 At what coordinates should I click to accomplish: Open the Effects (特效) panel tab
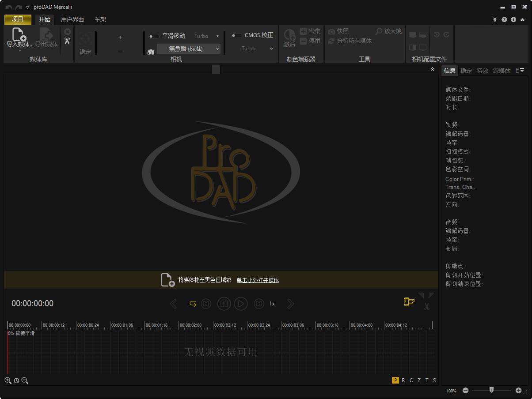[483, 71]
